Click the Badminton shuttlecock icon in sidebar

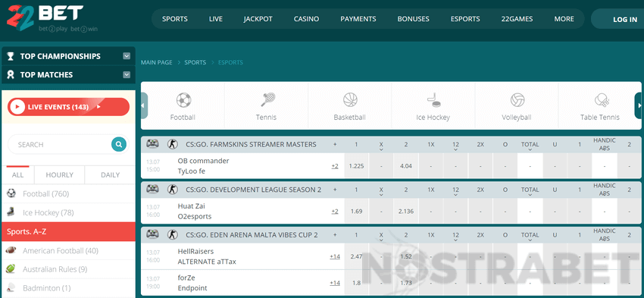[x=11, y=287]
